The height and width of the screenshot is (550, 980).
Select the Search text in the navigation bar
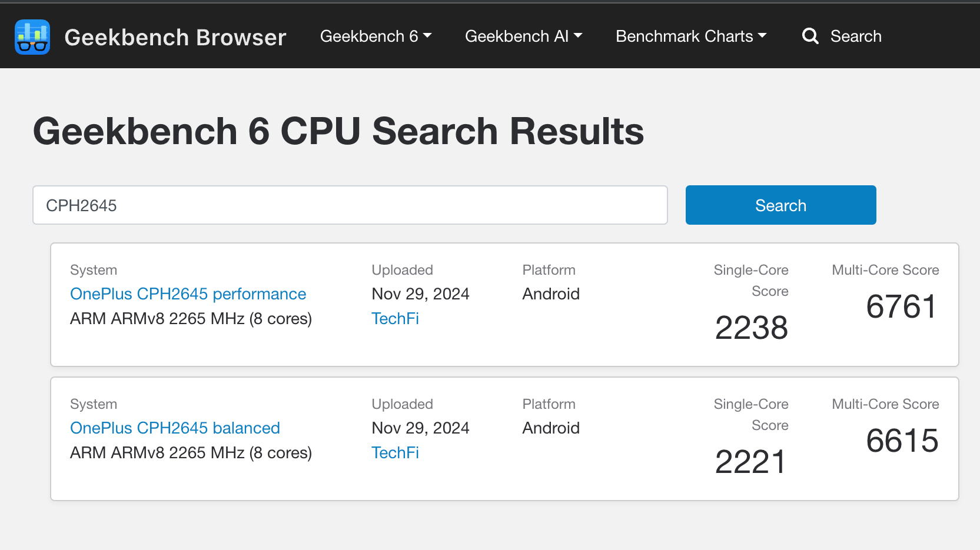[855, 36]
